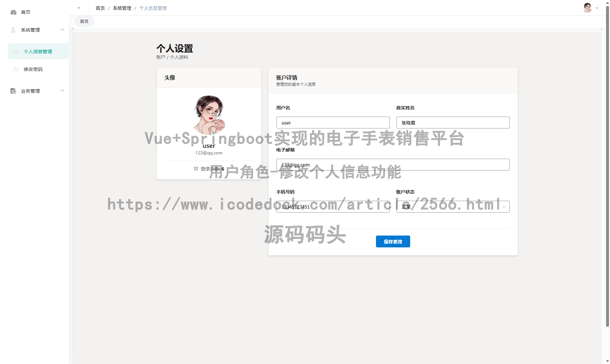The width and height of the screenshot is (610, 364).
Task: Click the 系统管理 user-settings icon
Action: click(x=13, y=30)
